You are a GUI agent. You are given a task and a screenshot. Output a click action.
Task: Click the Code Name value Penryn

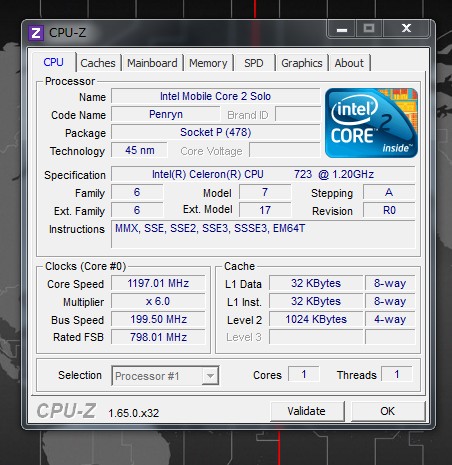coord(166,114)
